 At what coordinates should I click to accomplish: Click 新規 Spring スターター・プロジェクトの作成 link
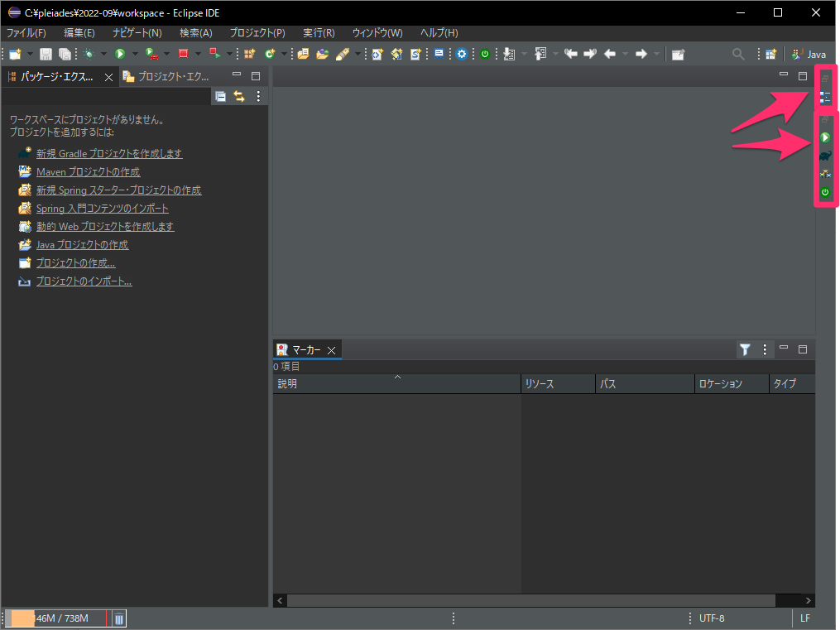coord(119,190)
